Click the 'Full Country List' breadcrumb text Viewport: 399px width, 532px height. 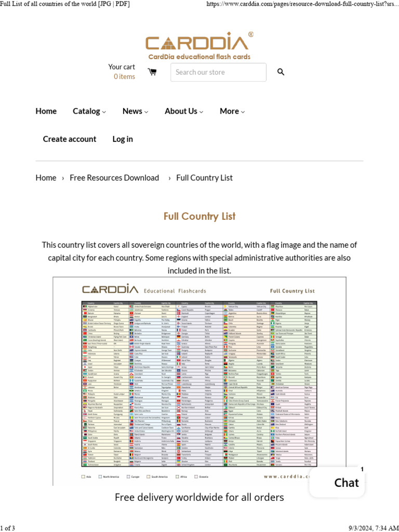[204, 178]
